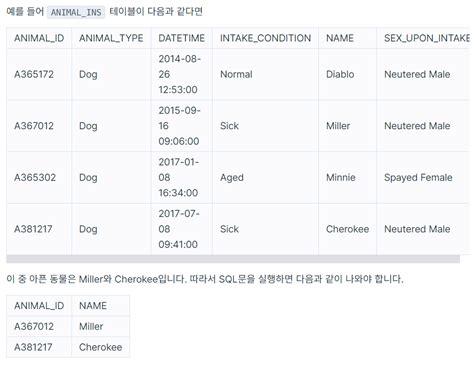Click the INTAKE_CONDITION column header
Screen dimensions: 474x365
click(265, 38)
